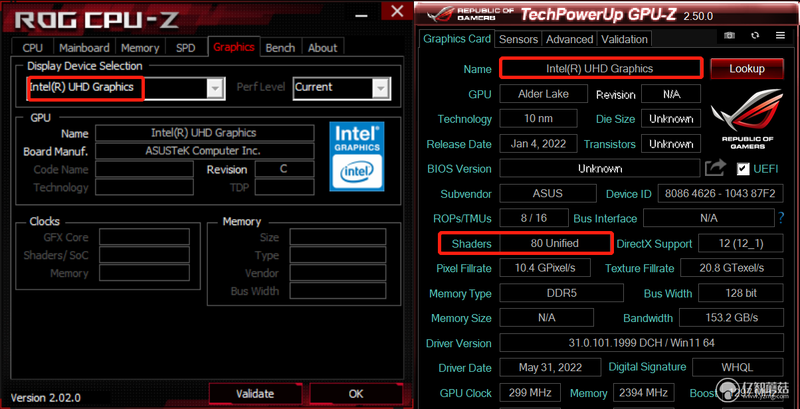Select the Memory tab in CPU-Z

tap(140, 48)
